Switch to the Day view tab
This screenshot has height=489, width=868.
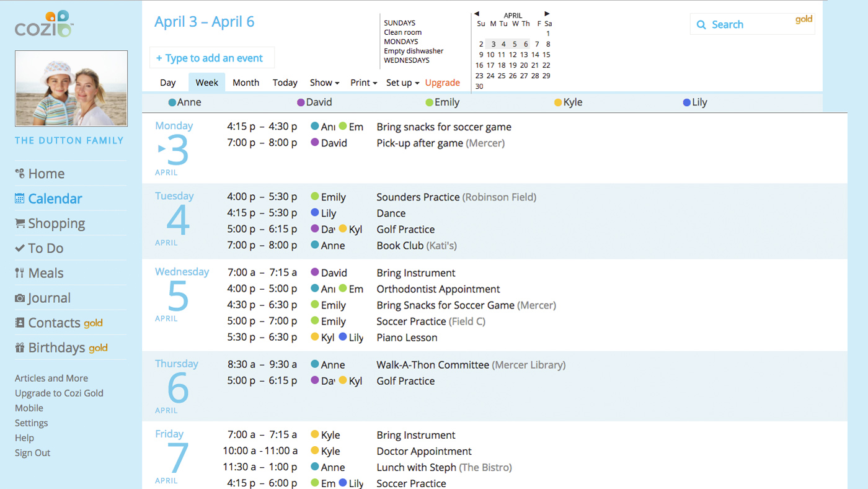pyautogui.click(x=167, y=82)
